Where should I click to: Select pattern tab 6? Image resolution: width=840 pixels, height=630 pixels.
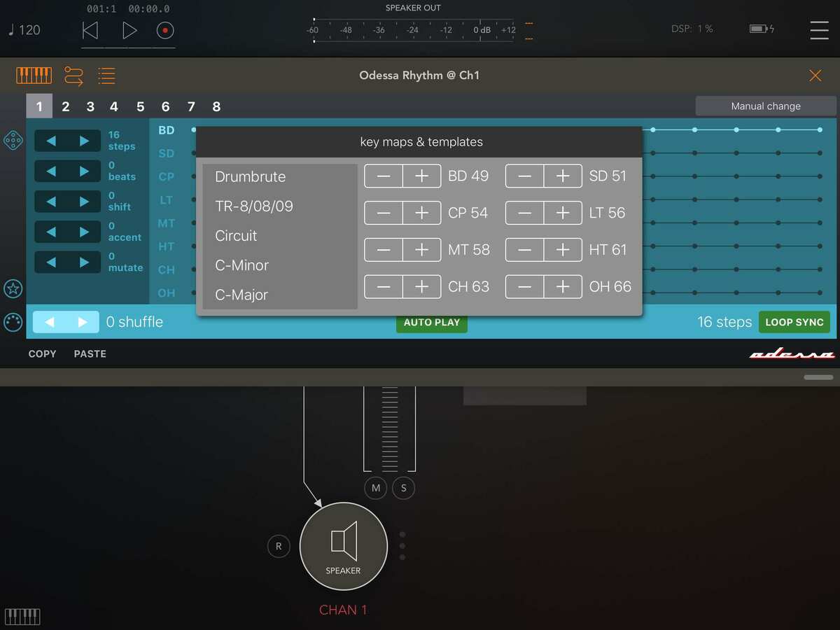point(165,106)
